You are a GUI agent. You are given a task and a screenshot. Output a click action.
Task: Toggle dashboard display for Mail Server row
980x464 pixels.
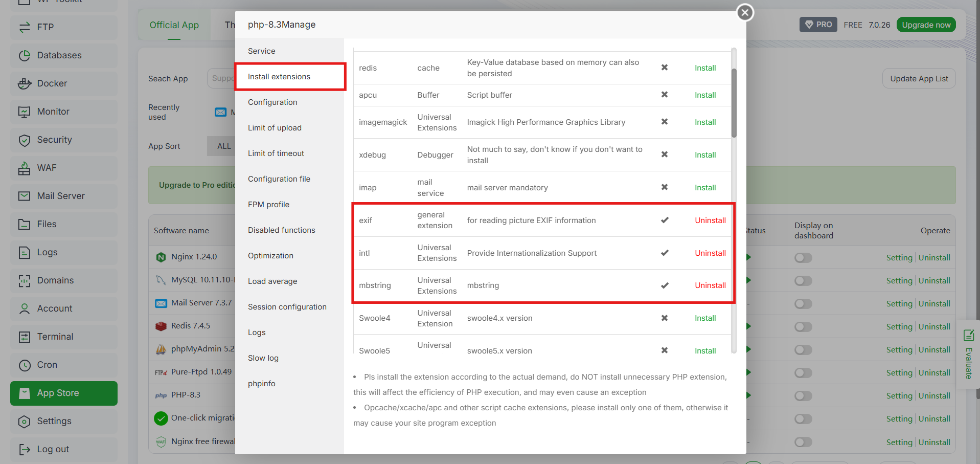803,304
